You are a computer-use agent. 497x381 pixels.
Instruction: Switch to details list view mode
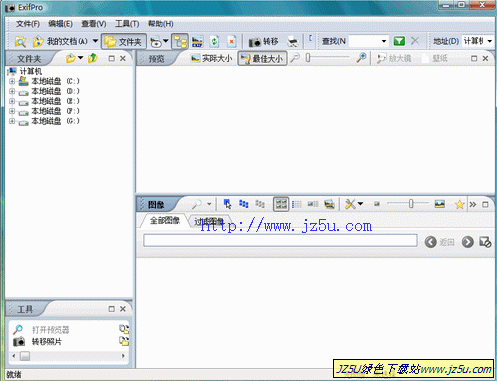(x=297, y=204)
